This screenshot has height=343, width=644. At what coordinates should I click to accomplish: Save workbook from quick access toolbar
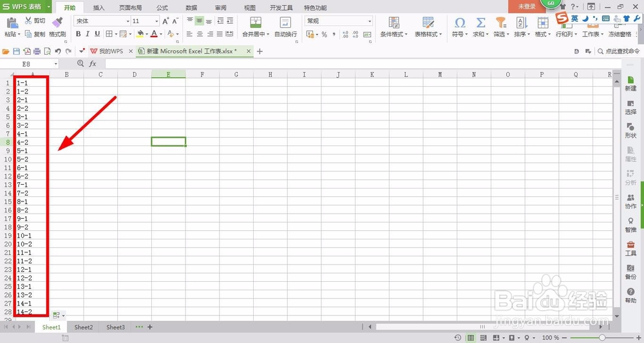(x=17, y=51)
